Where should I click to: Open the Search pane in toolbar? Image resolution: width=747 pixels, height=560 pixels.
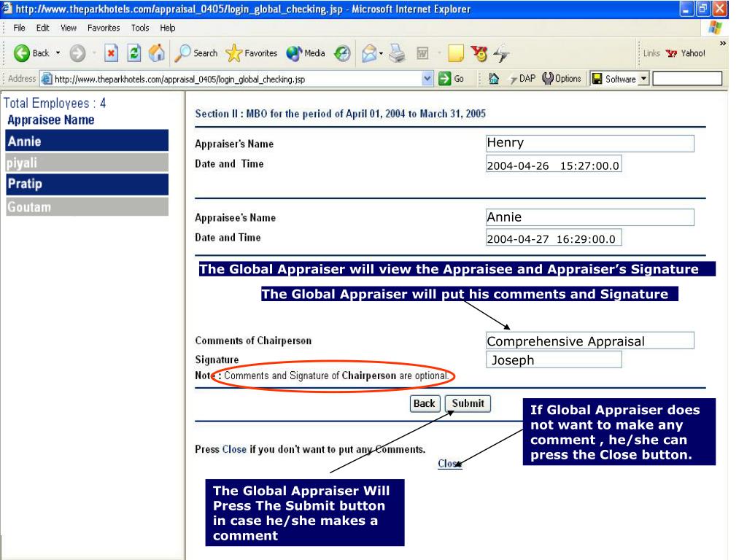(196, 53)
